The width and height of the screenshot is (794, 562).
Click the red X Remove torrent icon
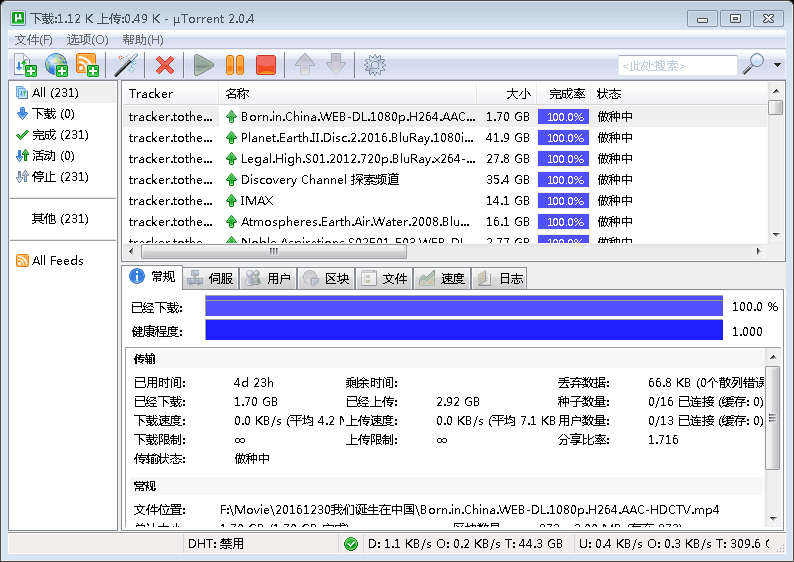pyautogui.click(x=165, y=65)
